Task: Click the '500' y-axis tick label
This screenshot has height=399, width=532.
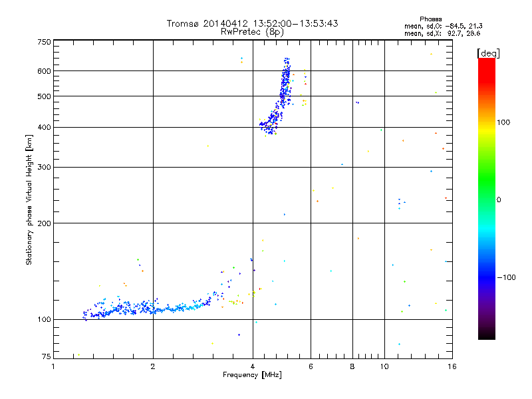Action: click(x=45, y=96)
